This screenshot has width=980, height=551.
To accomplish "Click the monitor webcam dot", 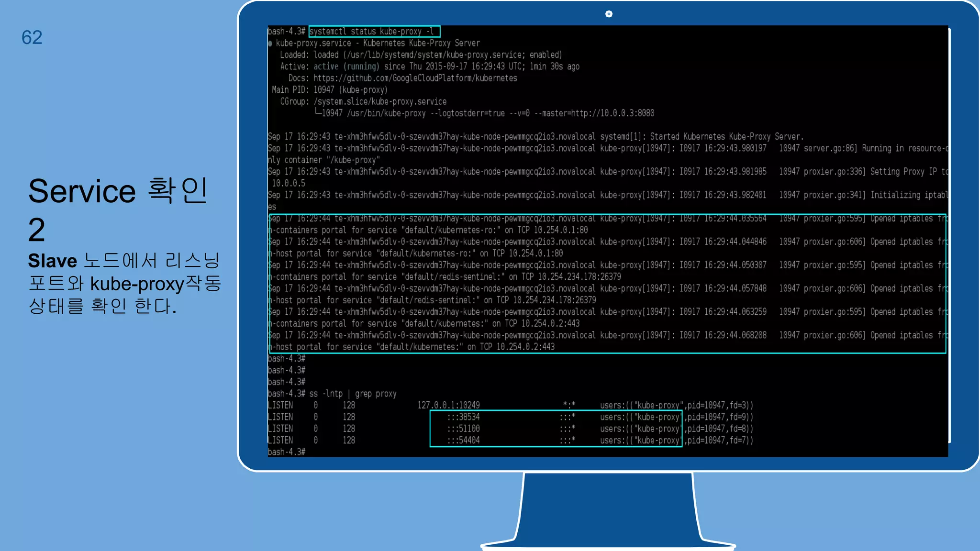I will point(609,14).
